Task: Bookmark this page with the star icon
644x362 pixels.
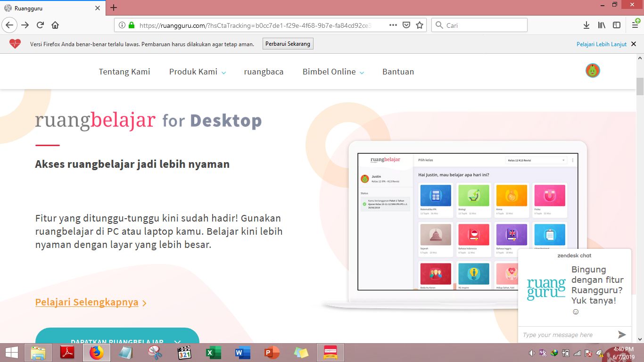Action: tap(420, 25)
